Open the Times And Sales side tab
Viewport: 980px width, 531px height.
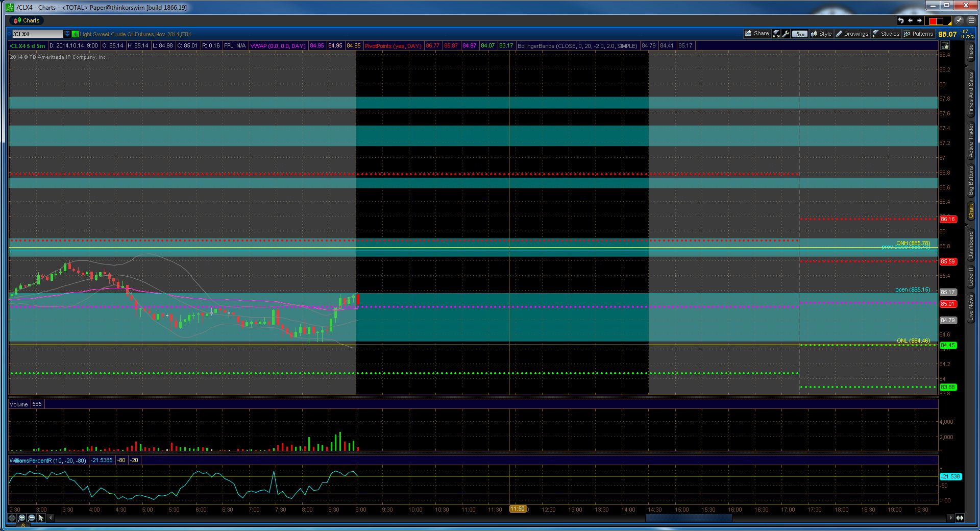click(970, 93)
